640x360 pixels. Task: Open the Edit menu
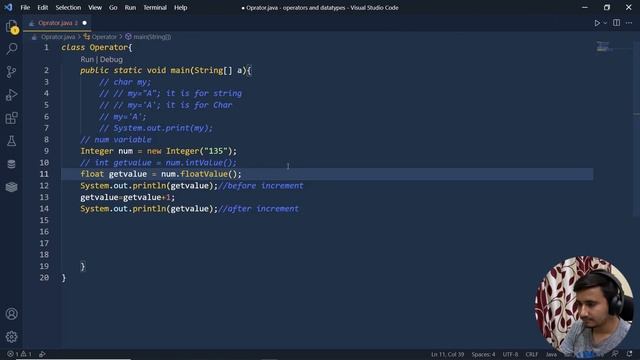(x=42, y=7)
